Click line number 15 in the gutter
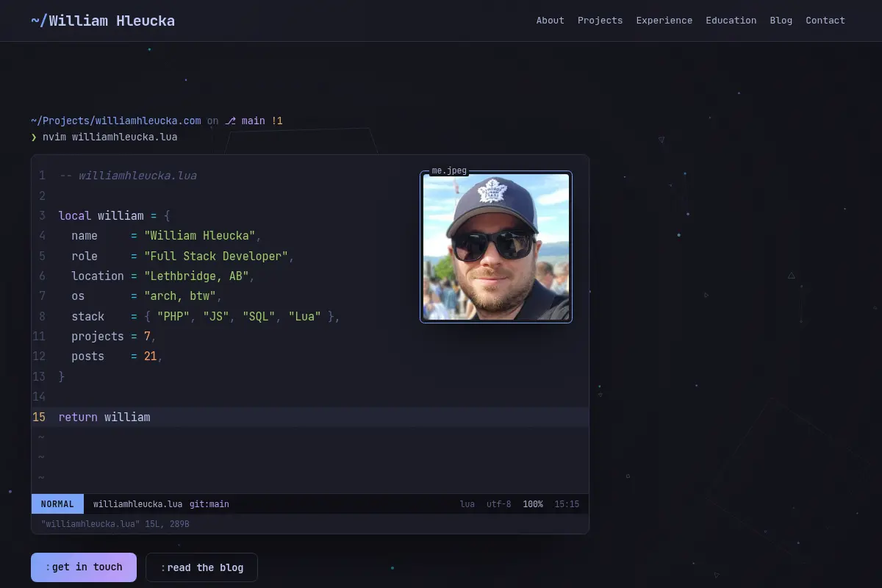The height and width of the screenshot is (588, 882). pos(39,417)
